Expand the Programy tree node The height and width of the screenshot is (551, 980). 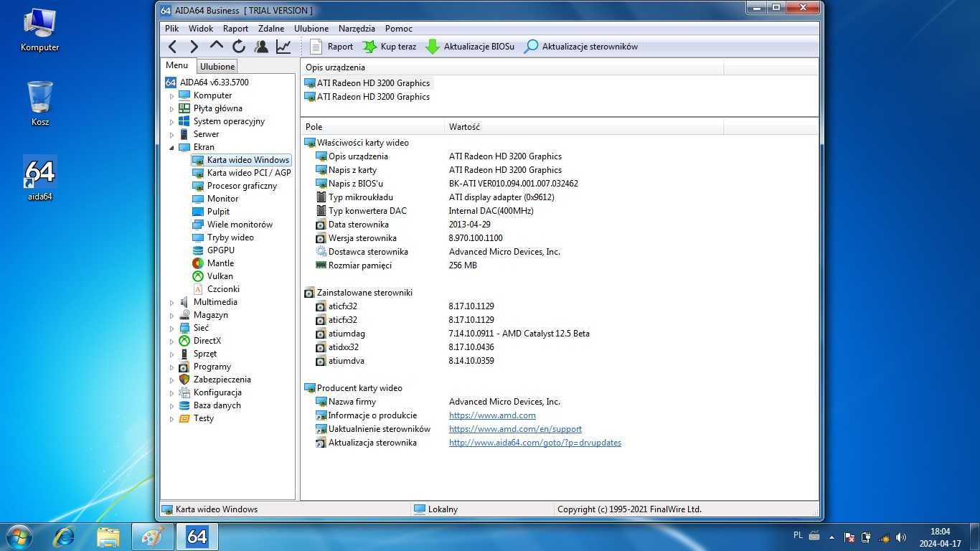[x=171, y=367]
